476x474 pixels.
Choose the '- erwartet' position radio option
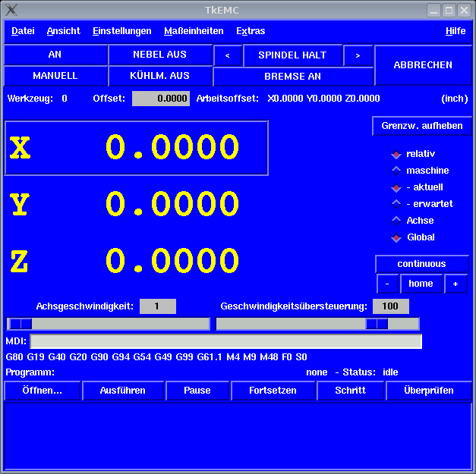tap(396, 204)
